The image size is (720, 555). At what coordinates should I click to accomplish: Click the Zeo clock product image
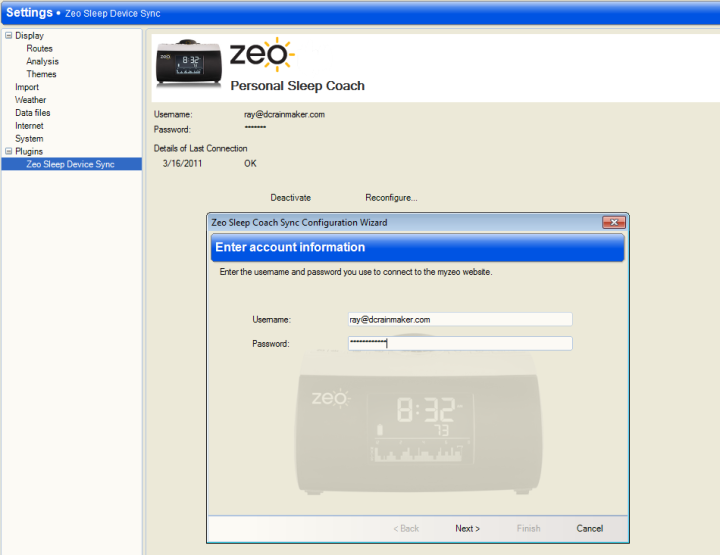189,63
